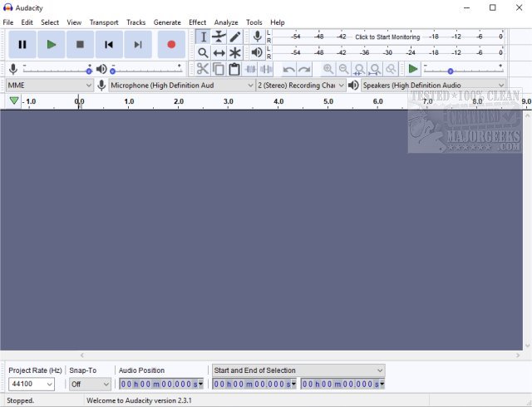
Task: Click the Copy icon
Action: point(219,69)
